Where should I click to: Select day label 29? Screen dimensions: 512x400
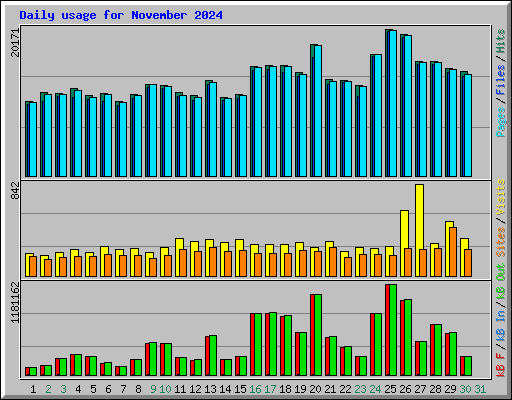tap(450, 389)
